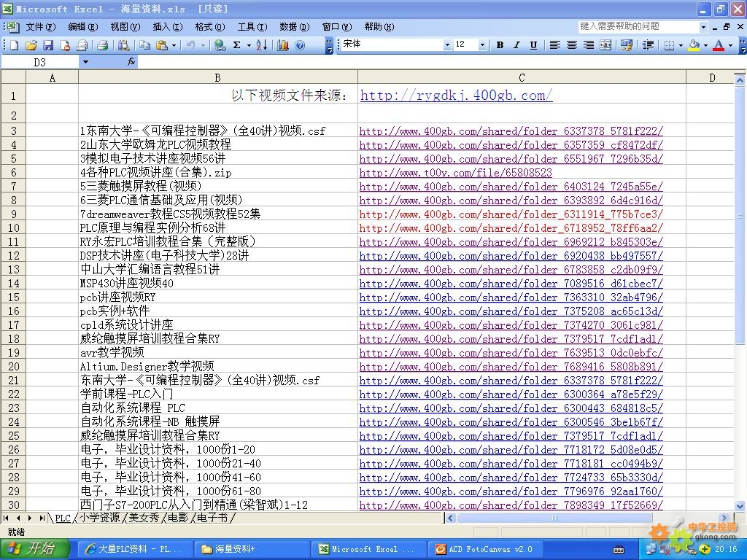Align text right in the cell
Image resolution: width=747 pixels, height=560 pixels.
click(x=589, y=45)
